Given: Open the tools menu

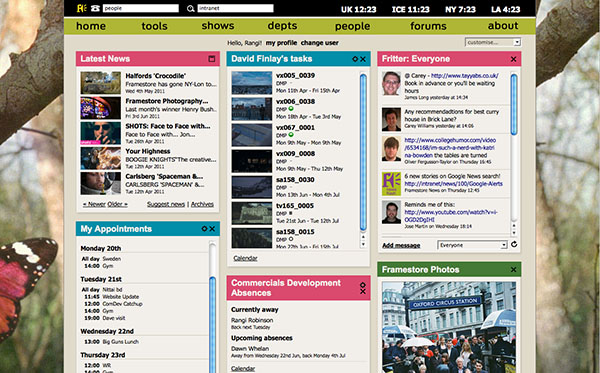Looking at the screenshot, I should point(154,26).
